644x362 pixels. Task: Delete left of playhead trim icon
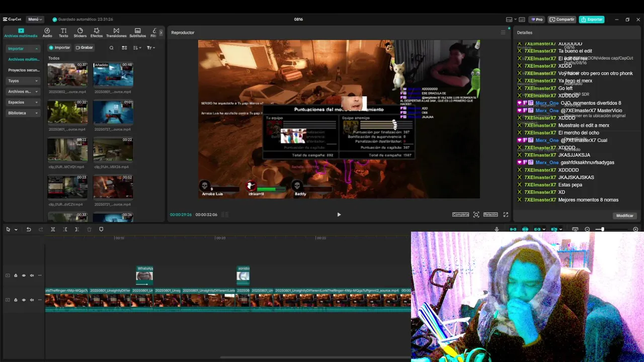65,229
